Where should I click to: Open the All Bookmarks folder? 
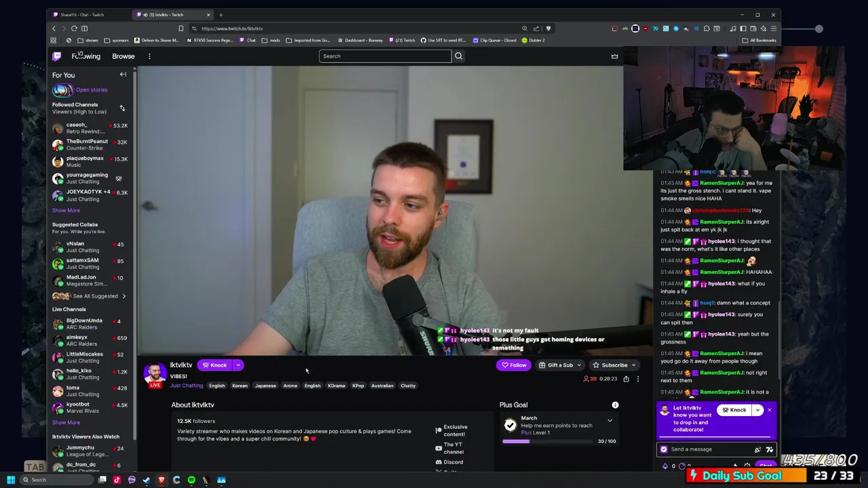pos(759,40)
